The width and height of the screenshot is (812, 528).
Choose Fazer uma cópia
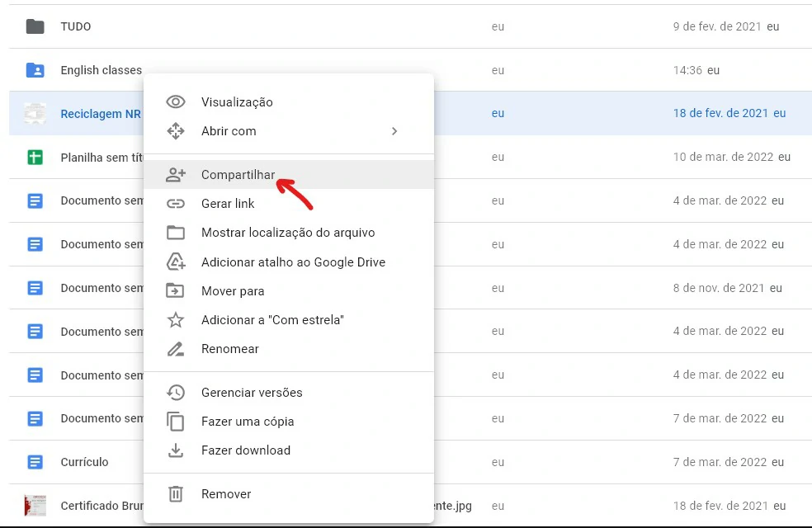[x=289, y=422]
